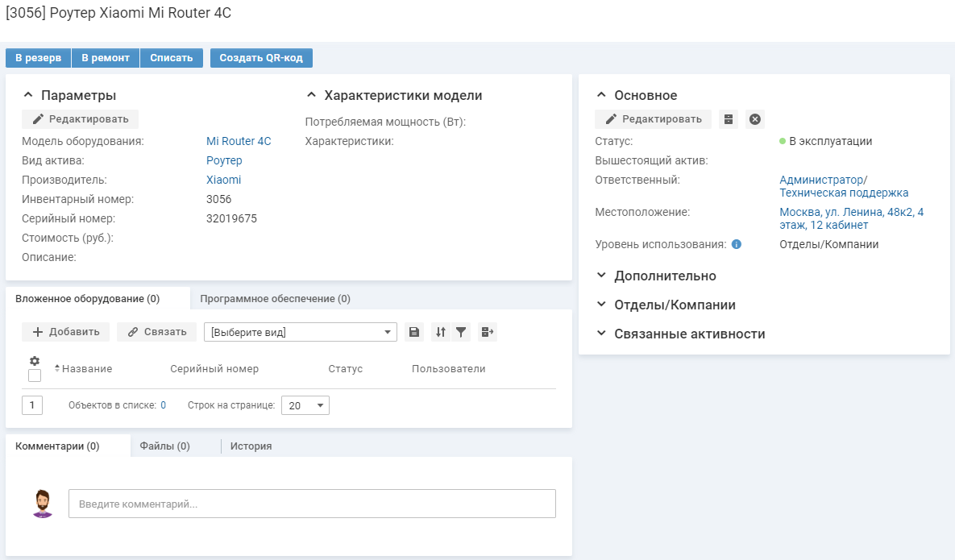Screen dimensions: 955x560
Task: Click into the Введите комментарий field
Action: [312, 504]
